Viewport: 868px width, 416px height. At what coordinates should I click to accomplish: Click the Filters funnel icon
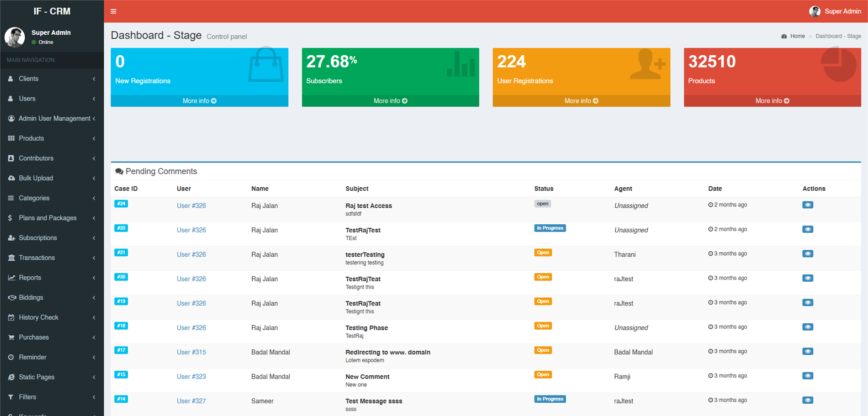click(x=11, y=397)
